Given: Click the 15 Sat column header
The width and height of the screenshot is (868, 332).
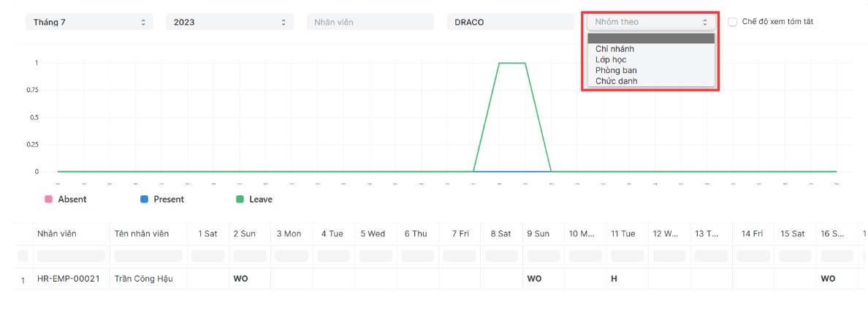Looking at the screenshot, I should [795, 234].
